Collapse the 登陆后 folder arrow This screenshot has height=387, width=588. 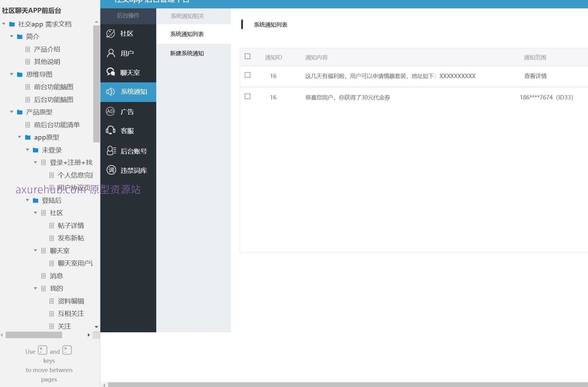pyautogui.click(x=28, y=200)
